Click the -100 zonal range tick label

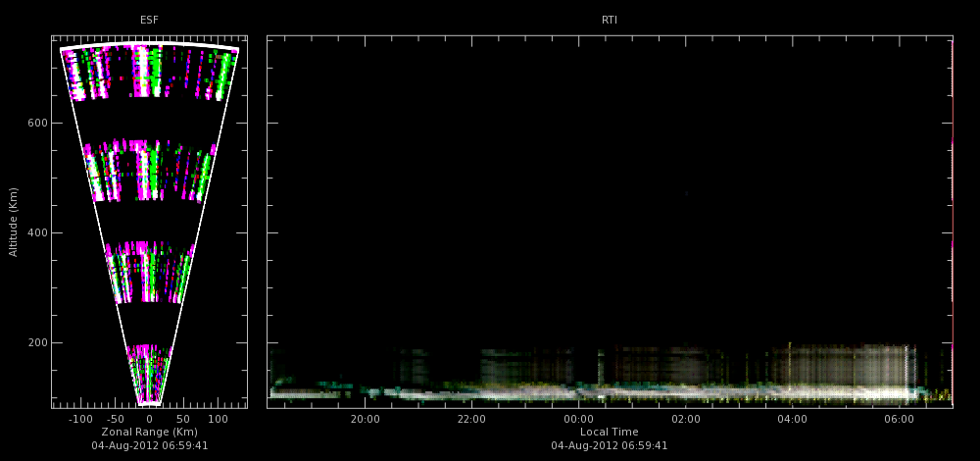pos(78,419)
